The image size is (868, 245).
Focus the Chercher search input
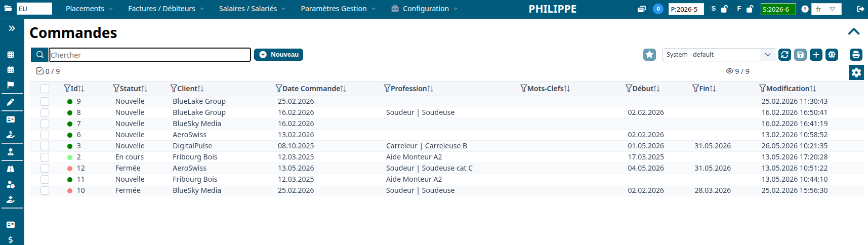(x=150, y=55)
